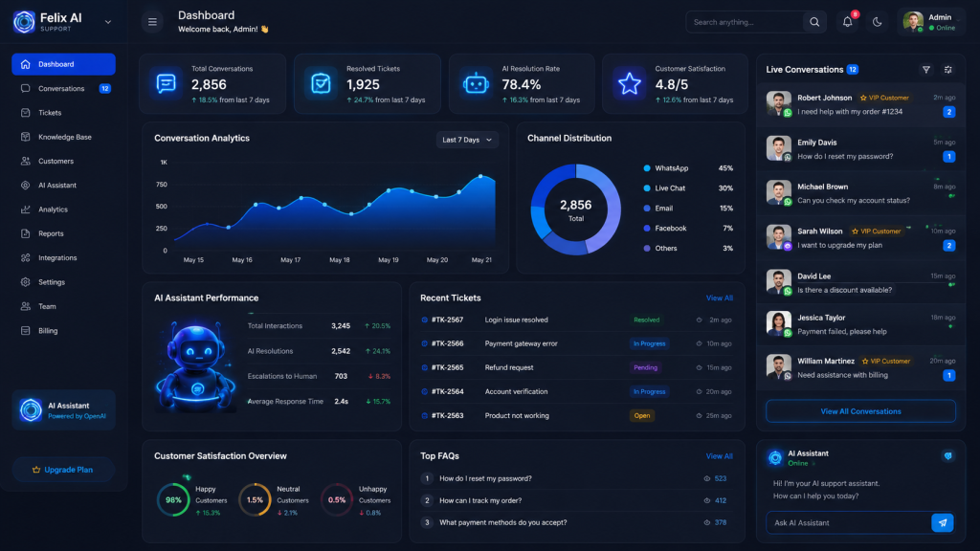Click the Total Conversations chat icon
This screenshot has width=980, height=551.
[167, 84]
